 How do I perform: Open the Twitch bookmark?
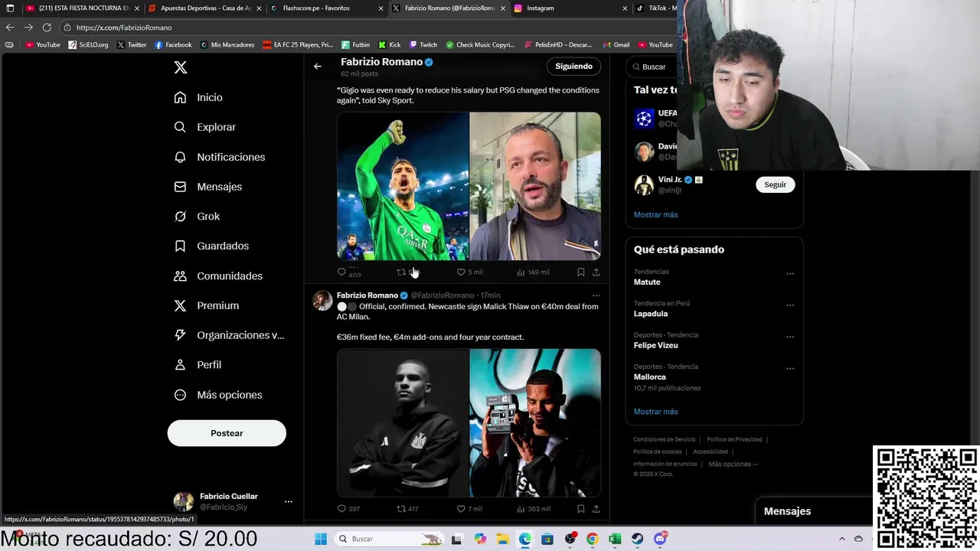(423, 44)
